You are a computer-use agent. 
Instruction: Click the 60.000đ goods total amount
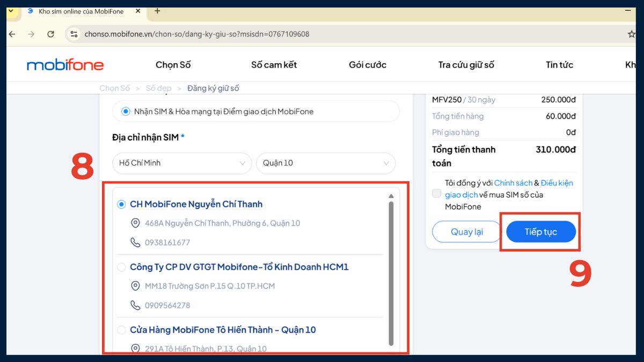(561, 116)
